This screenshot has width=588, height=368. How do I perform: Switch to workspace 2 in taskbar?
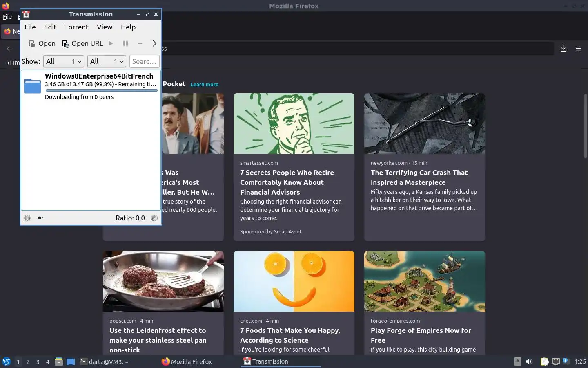click(x=28, y=361)
